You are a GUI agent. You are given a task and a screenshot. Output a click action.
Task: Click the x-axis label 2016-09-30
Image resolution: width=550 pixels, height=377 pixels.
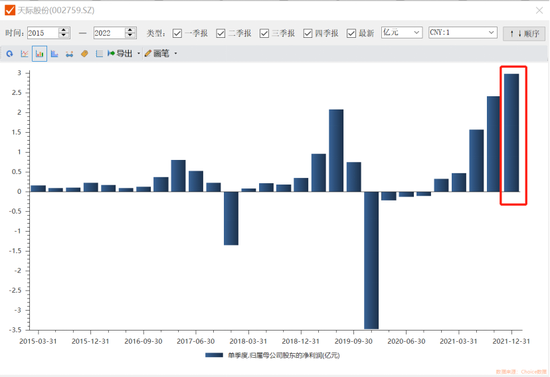(x=143, y=341)
